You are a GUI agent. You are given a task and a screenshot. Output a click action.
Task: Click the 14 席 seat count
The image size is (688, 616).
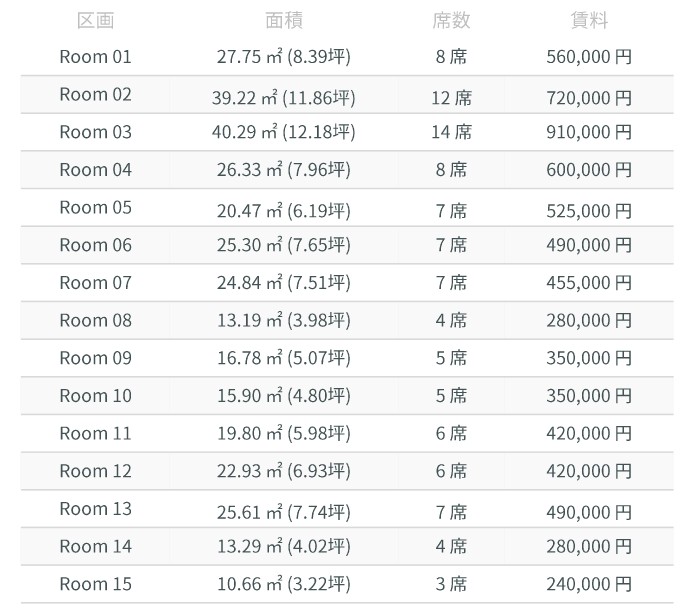pos(451,132)
